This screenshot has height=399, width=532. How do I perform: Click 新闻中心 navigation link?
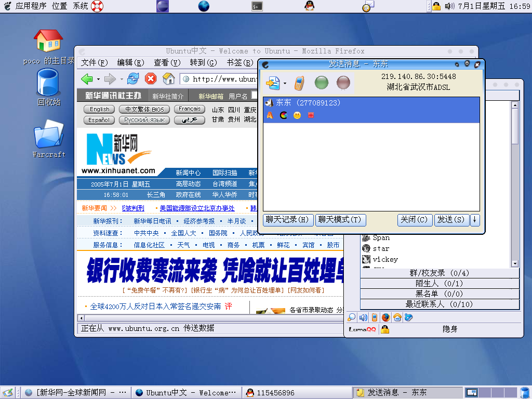coord(188,173)
